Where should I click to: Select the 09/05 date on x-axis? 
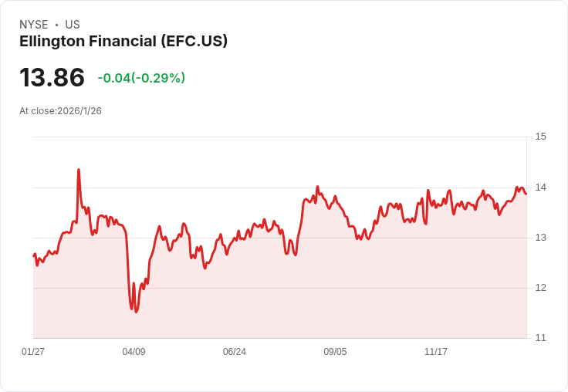click(335, 352)
